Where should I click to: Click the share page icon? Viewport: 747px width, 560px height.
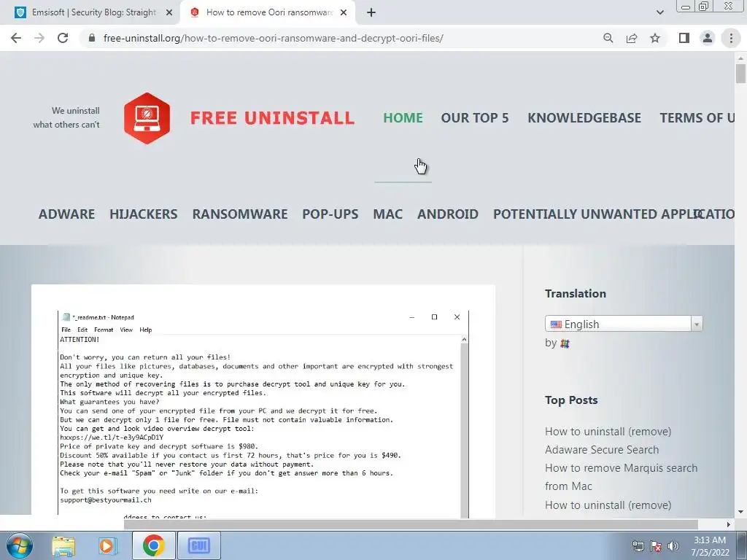[632, 38]
